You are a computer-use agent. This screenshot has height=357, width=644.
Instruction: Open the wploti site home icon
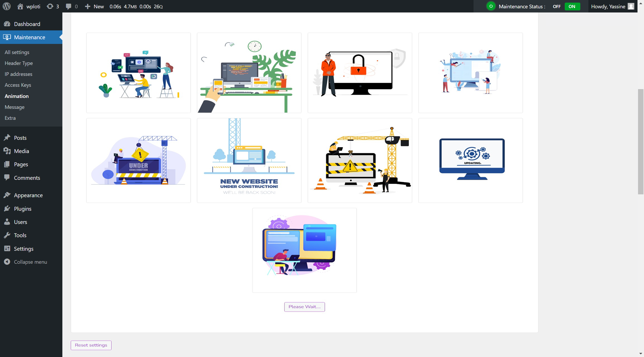20,6
